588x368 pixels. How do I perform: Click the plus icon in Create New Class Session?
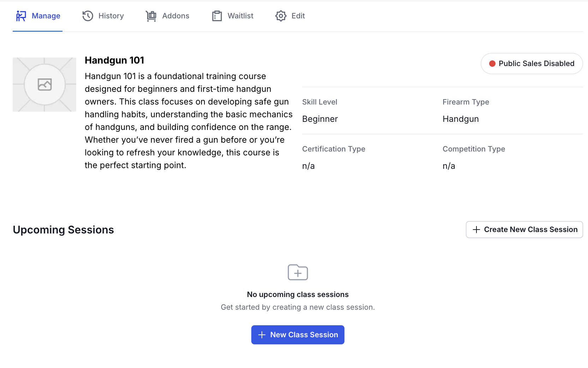(476, 230)
